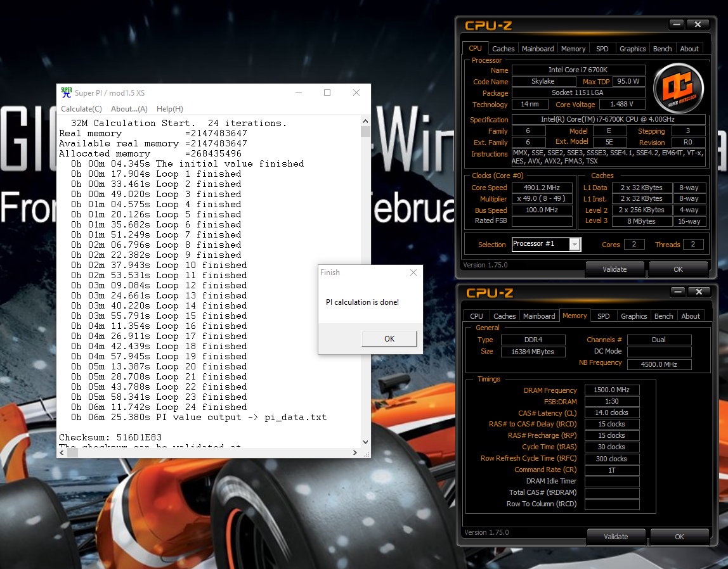Click the Multiplier value x 49.0
The width and height of the screenshot is (728, 569).
tap(542, 198)
